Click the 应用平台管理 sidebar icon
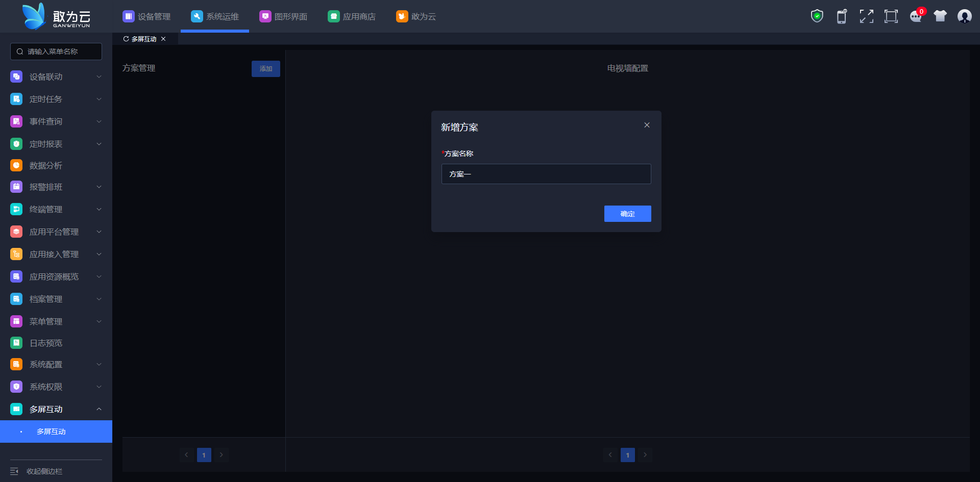Image resolution: width=980 pixels, height=482 pixels. tap(16, 232)
